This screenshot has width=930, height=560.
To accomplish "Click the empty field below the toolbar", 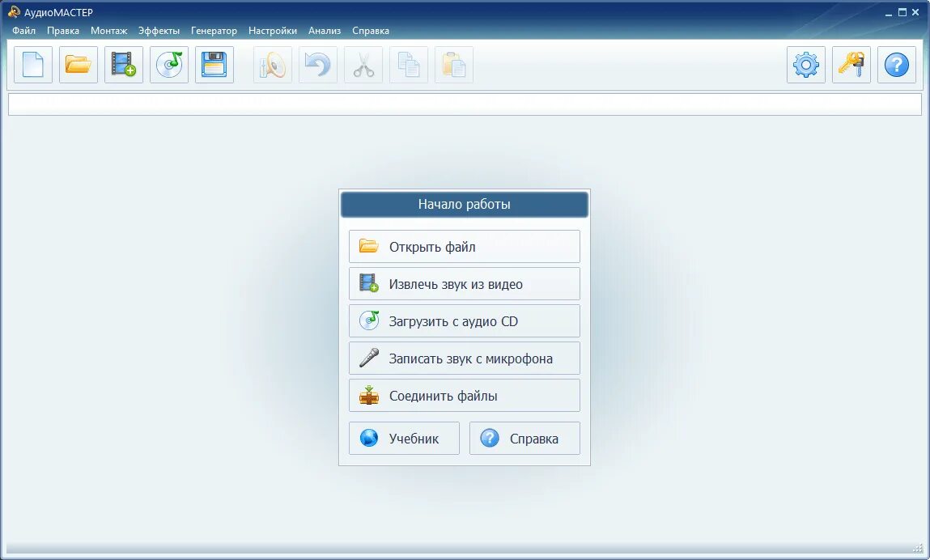I will click(465, 104).
